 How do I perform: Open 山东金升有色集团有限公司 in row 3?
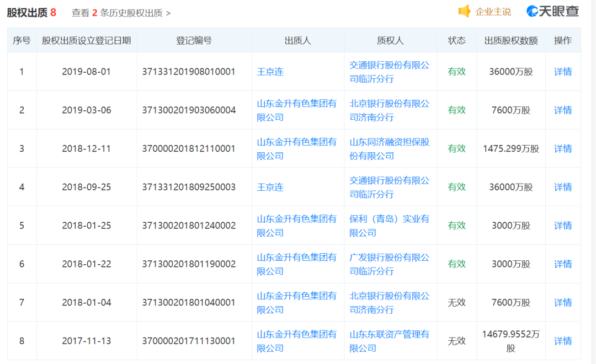(297, 148)
